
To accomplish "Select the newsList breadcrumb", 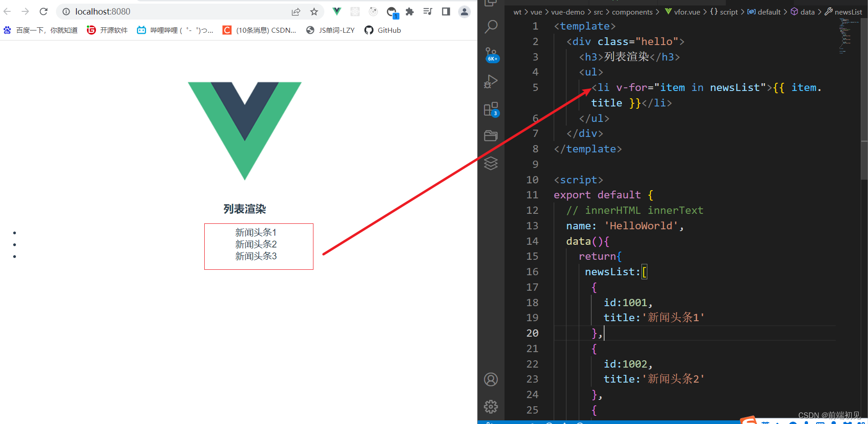I will 843,12.
